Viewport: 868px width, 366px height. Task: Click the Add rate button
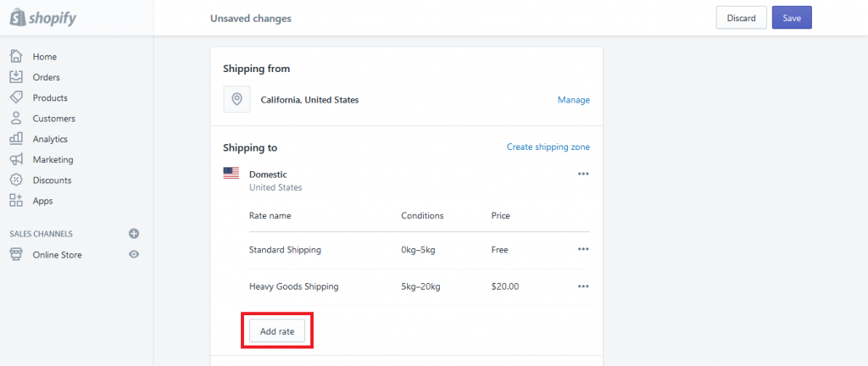[277, 331]
